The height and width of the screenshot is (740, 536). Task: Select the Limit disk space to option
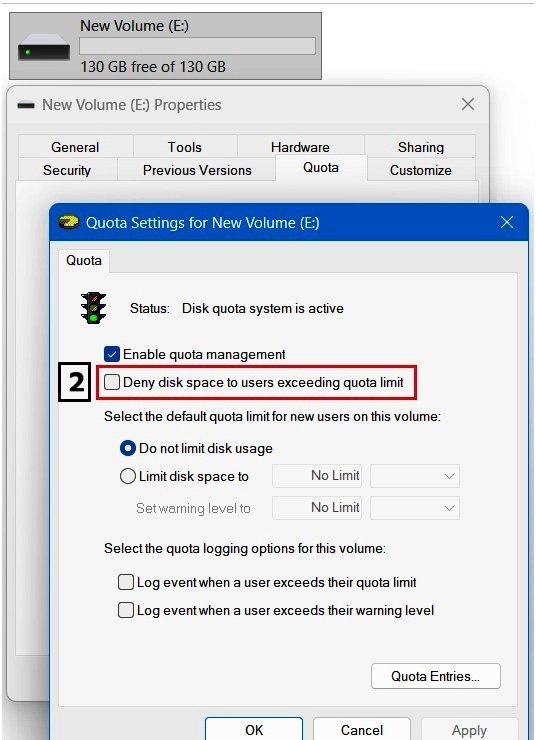(x=127, y=476)
